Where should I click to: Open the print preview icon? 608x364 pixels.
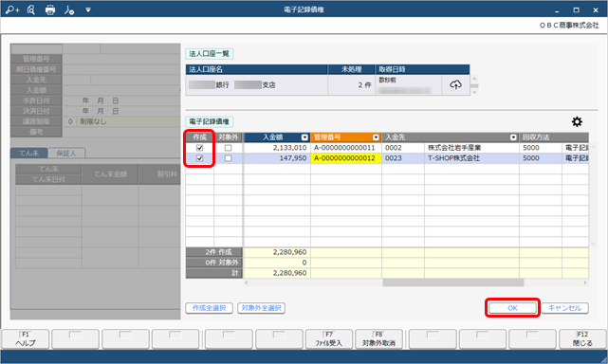(x=31, y=9)
